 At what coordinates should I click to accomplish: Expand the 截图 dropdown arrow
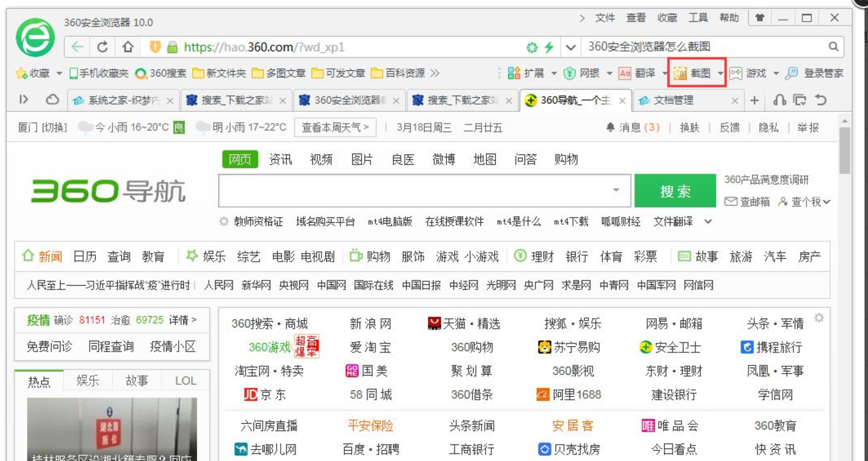coord(720,74)
